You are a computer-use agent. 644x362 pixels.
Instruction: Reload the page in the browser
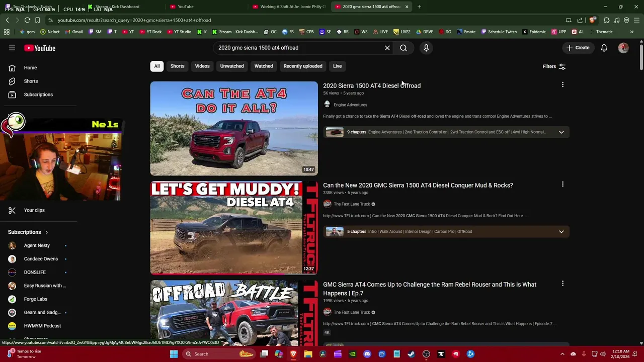[27, 20]
